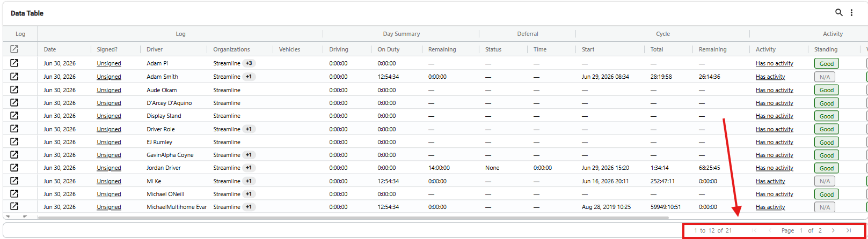Expand +1 organizations badge for Driver Role
Viewport: 868px width, 239px height.
click(x=249, y=129)
